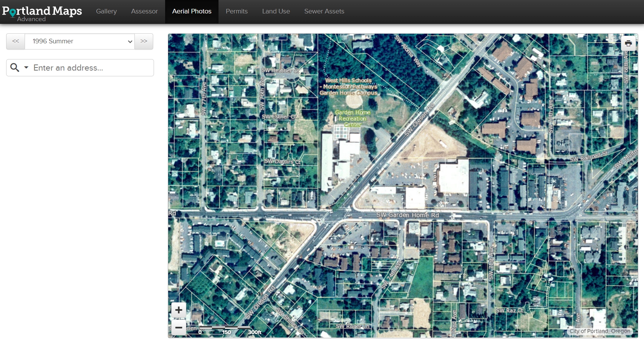Open the 1996 Summer year dropdown
Screen dimensions: 644x346
click(79, 41)
